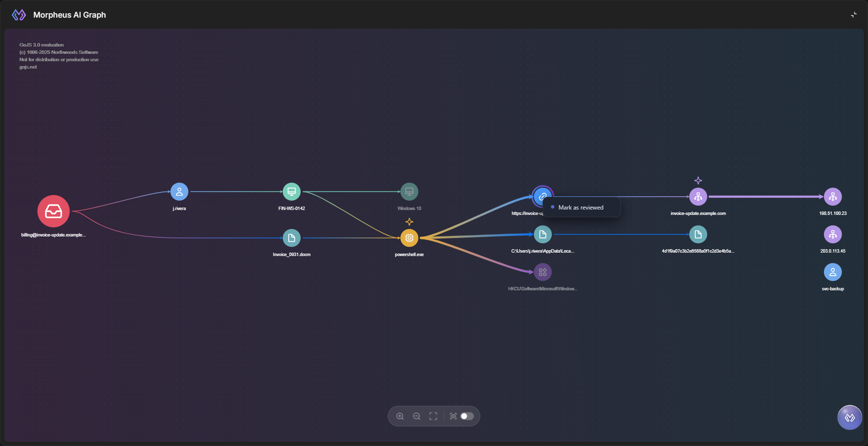Fit graph to screen
The width and height of the screenshot is (868, 446).
click(433, 416)
